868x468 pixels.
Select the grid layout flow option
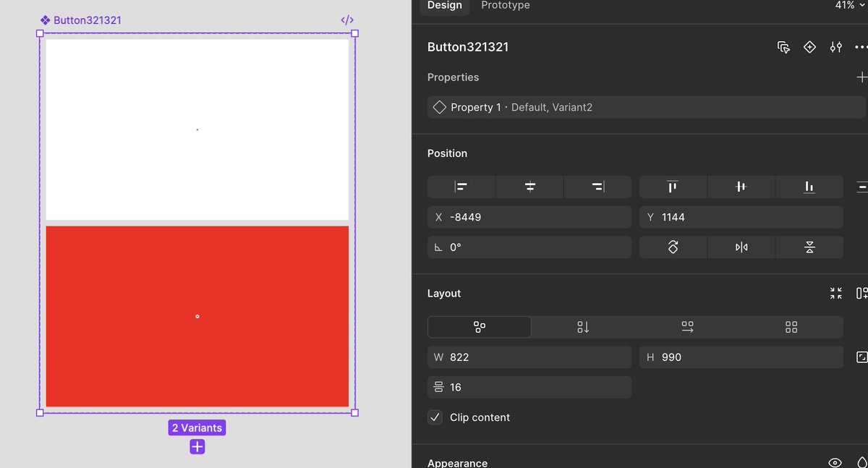(x=791, y=327)
